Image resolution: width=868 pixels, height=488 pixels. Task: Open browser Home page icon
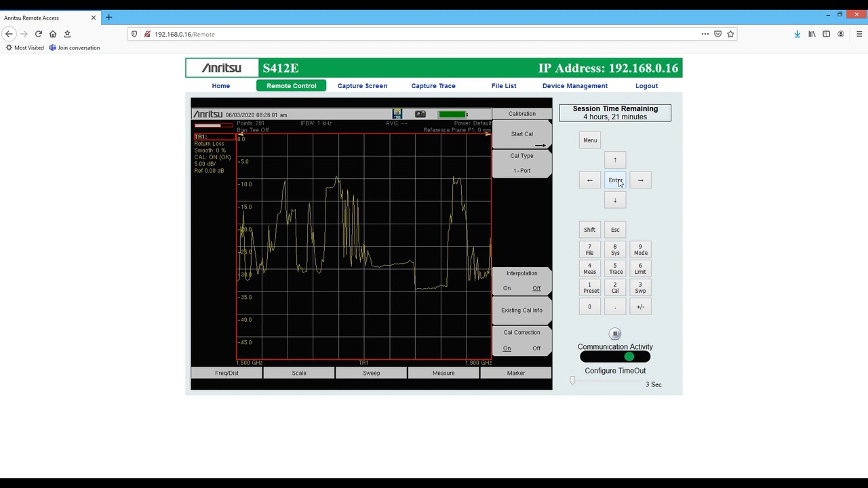[53, 34]
